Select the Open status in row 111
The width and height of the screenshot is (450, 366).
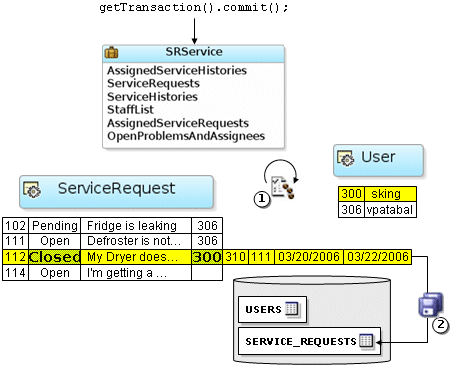[x=55, y=241]
